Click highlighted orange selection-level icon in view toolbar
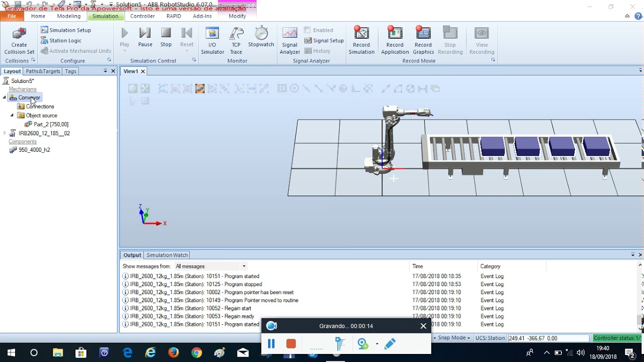The image size is (644, 362). coord(200,88)
